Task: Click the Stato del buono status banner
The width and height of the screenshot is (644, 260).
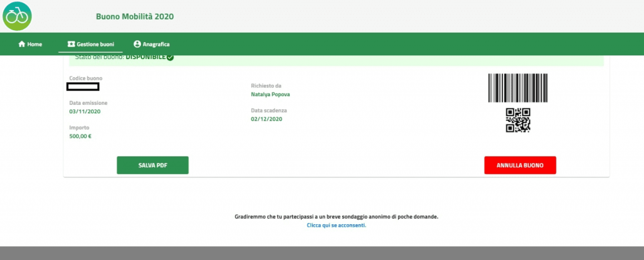Action: point(333,58)
